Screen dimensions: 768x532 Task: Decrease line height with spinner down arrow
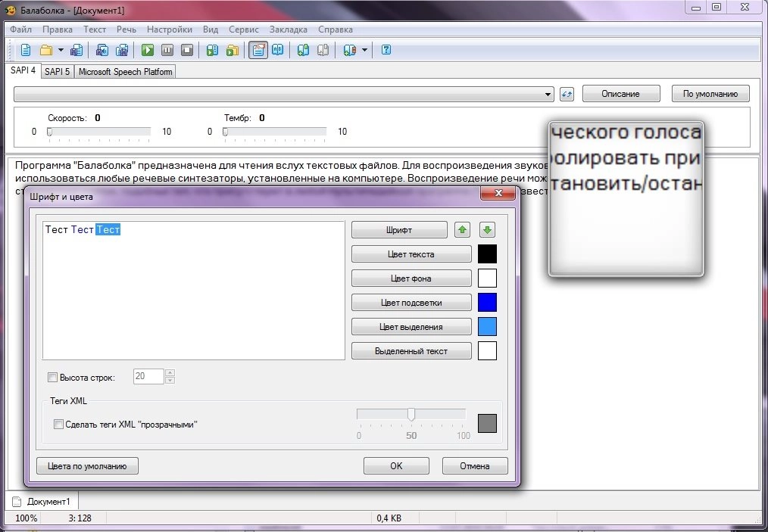[170, 381]
